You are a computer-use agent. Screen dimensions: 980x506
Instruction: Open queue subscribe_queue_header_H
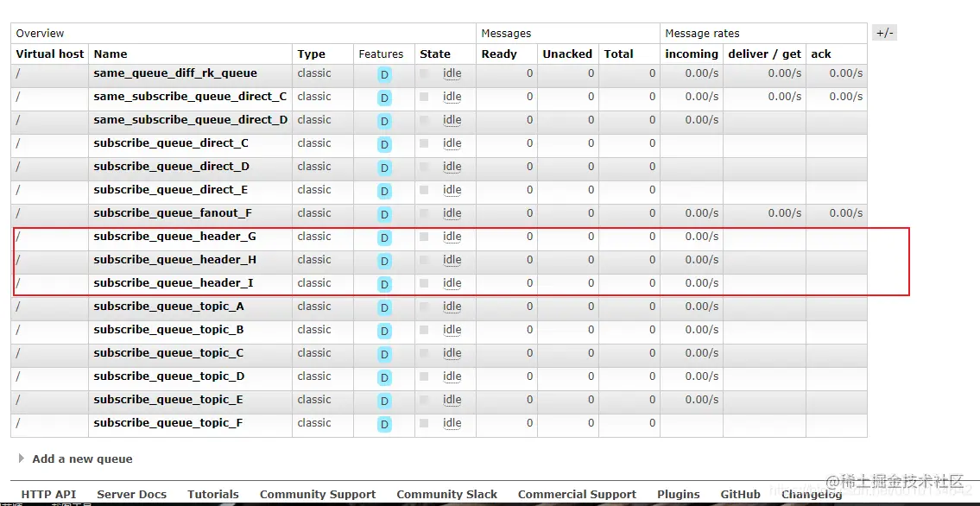tap(175, 259)
